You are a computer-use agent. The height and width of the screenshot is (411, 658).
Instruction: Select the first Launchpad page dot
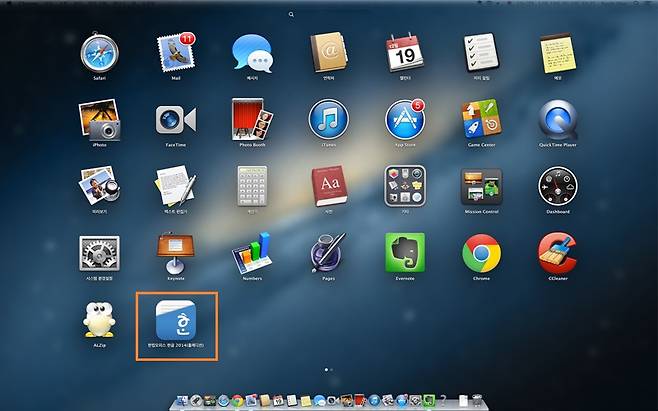point(326,370)
